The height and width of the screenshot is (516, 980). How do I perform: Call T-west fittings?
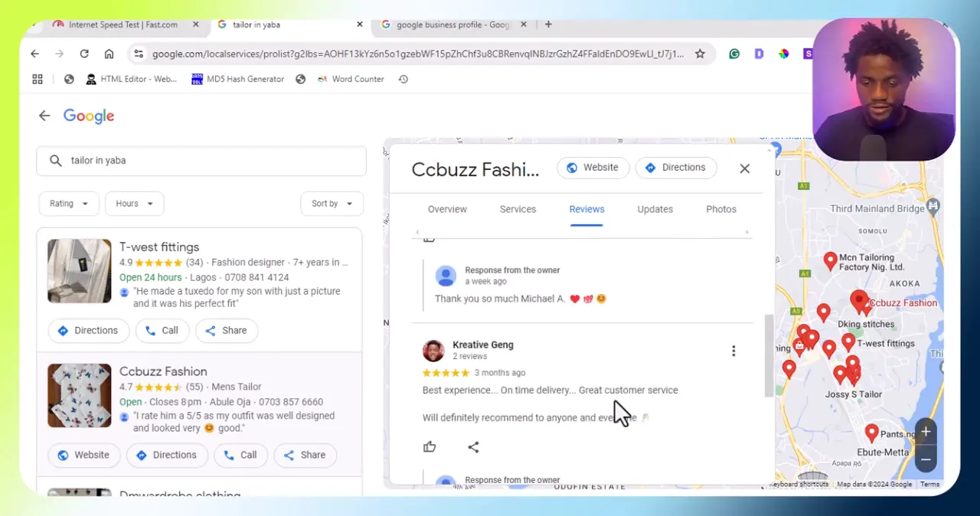pyautogui.click(x=162, y=331)
